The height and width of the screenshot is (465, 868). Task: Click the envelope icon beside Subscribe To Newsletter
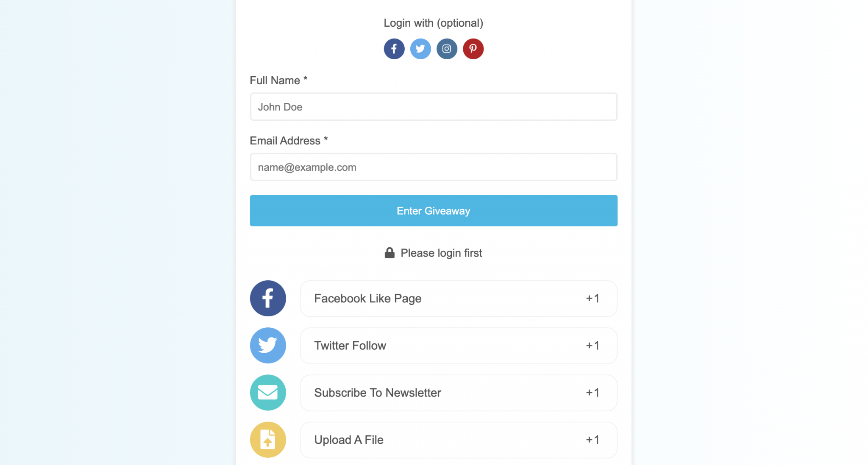[x=268, y=393]
